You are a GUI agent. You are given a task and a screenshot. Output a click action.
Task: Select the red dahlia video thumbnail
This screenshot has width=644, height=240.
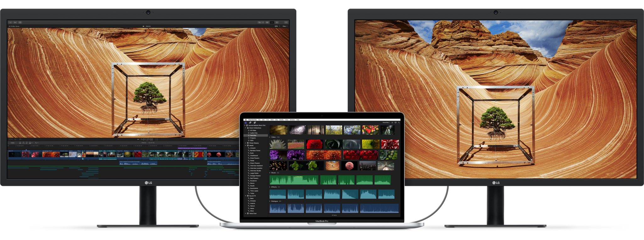tap(315, 144)
